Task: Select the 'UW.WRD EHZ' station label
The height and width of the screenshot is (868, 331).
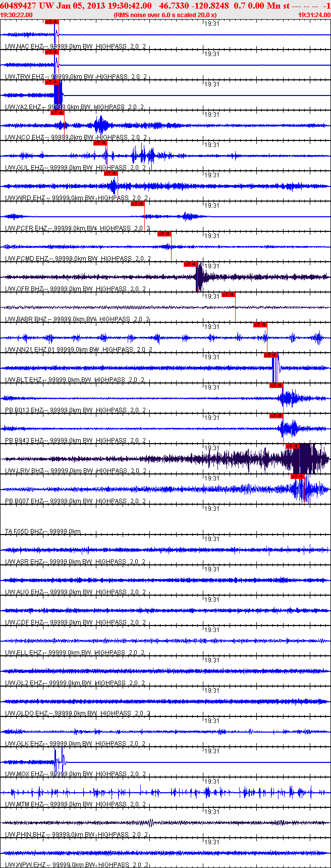Action: 25,198
